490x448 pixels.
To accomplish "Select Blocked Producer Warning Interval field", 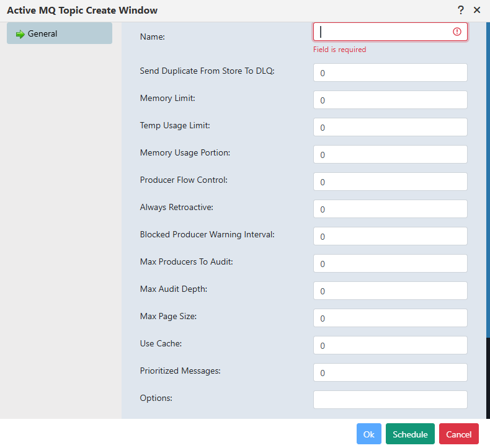I will coord(390,236).
